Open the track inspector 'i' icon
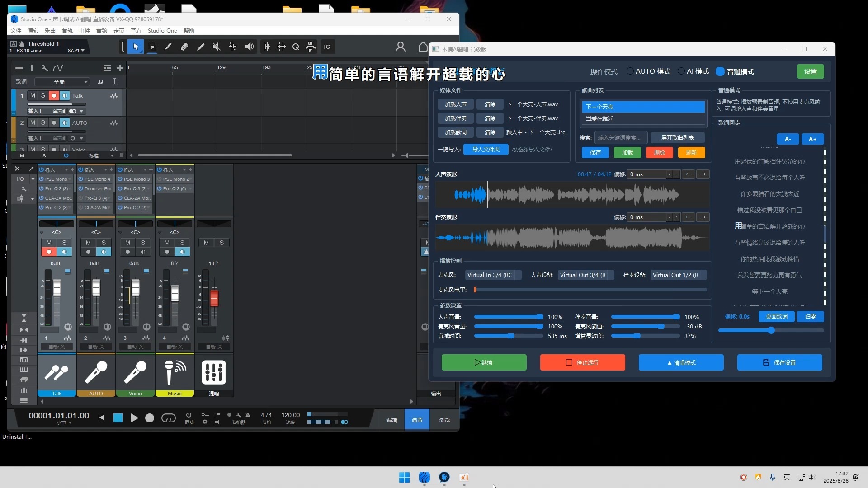This screenshot has height=488, width=868. tap(32, 68)
